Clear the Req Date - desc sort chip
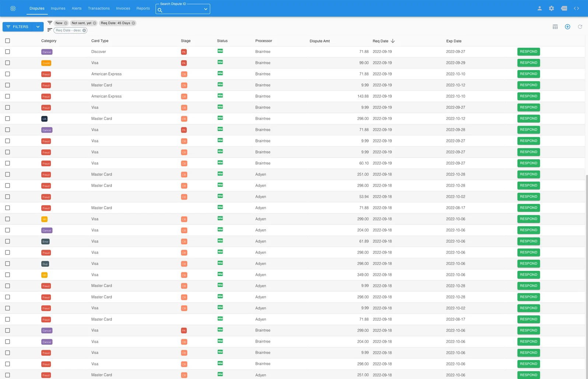This screenshot has height=379, width=588. click(x=84, y=31)
